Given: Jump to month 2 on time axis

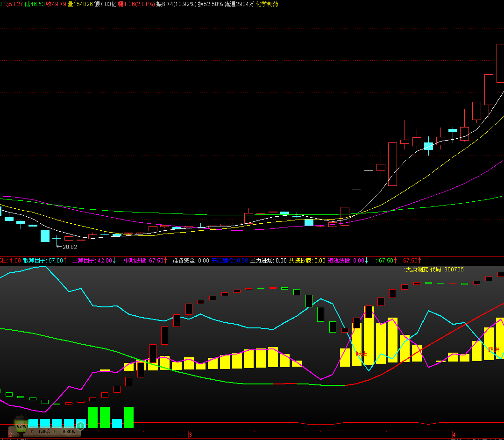Looking at the screenshot, I should 11,435.
